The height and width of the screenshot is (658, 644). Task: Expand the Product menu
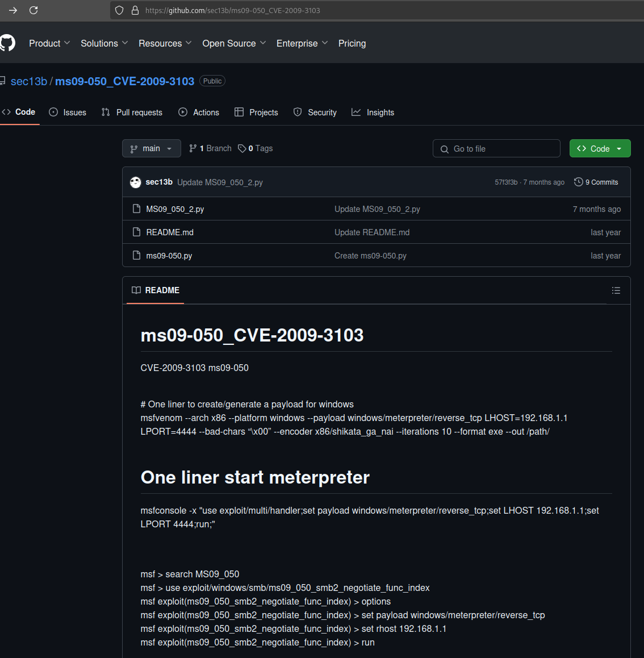point(49,43)
